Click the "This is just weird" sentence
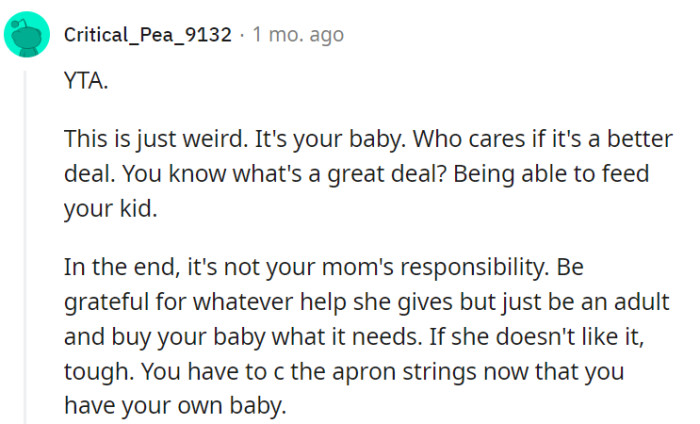This screenshot has height=424, width=700. click(168, 138)
